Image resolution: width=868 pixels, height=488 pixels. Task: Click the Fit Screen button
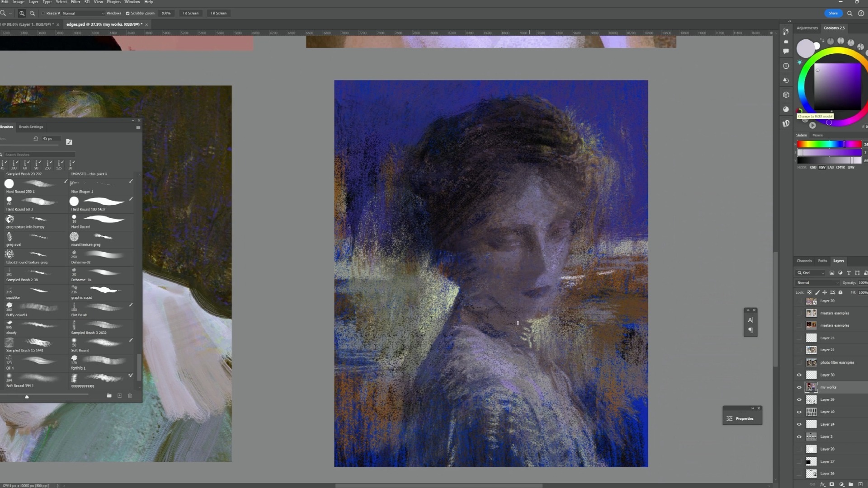pos(190,13)
